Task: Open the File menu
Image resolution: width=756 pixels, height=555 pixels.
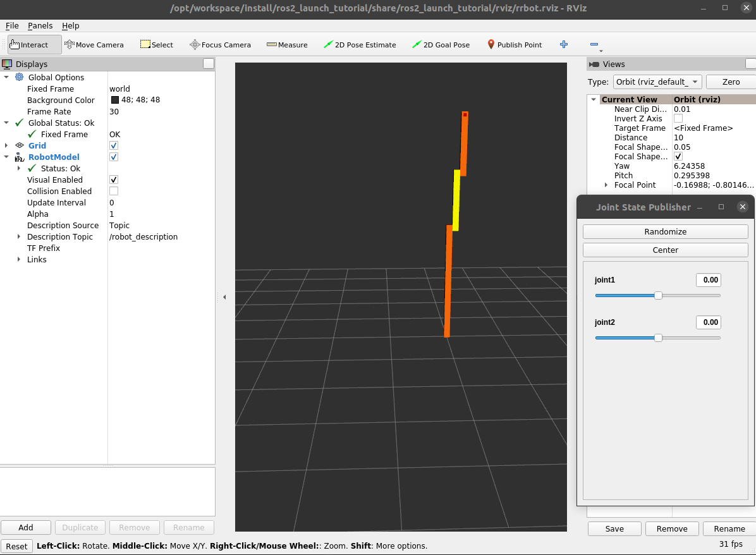Action: (11, 25)
